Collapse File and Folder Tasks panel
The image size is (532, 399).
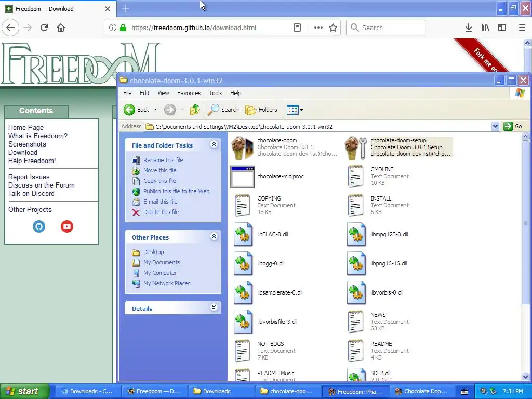pyautogui.click(x=214, y=144)
